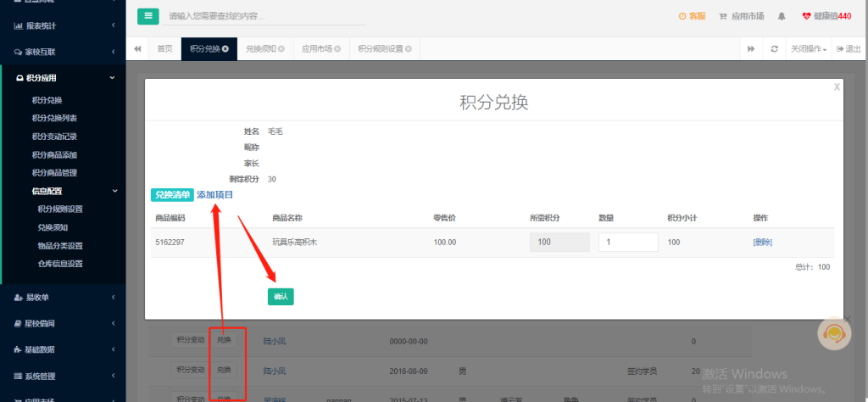Click the 剩馀积分 value 30
Screen dimensions: 868x402
coord(272,179)
